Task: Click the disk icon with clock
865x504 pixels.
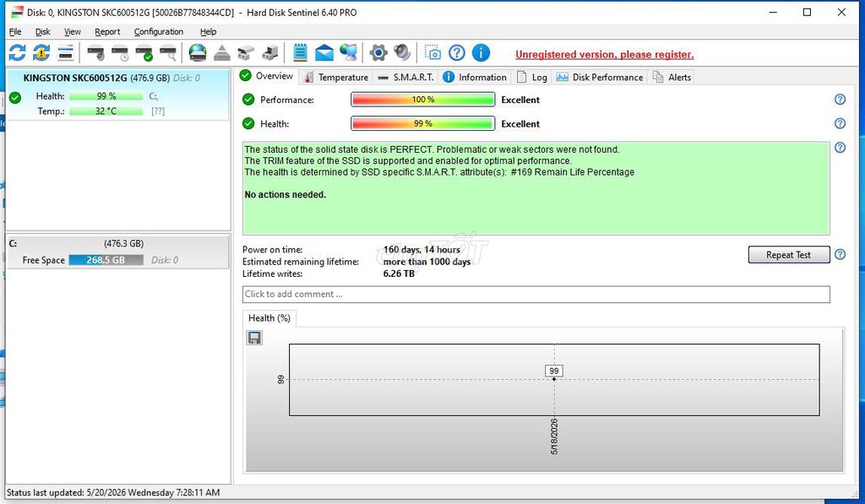Action: [120, 53]
